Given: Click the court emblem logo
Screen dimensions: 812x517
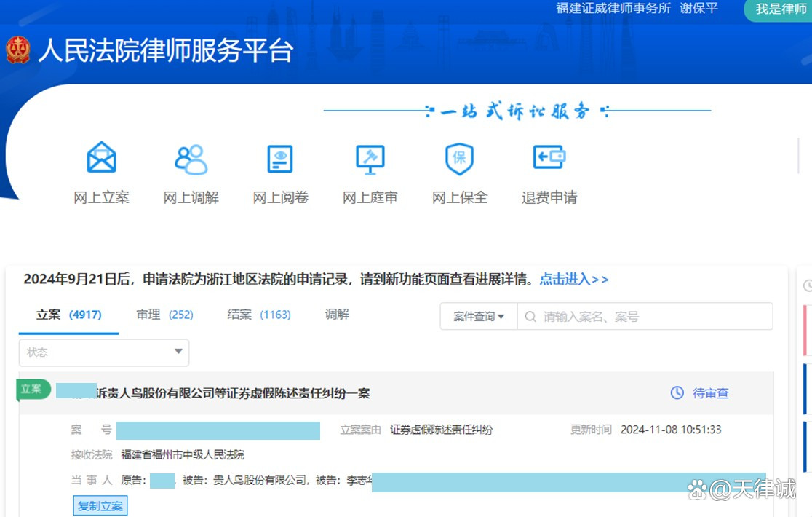Looking at the screenshot, I should pos(17,50).
